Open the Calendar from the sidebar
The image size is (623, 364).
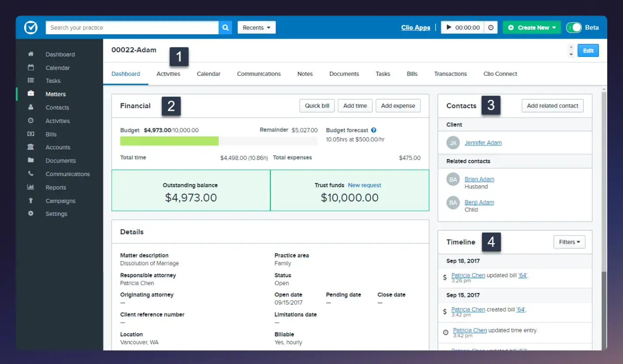[x=57, y=67]
